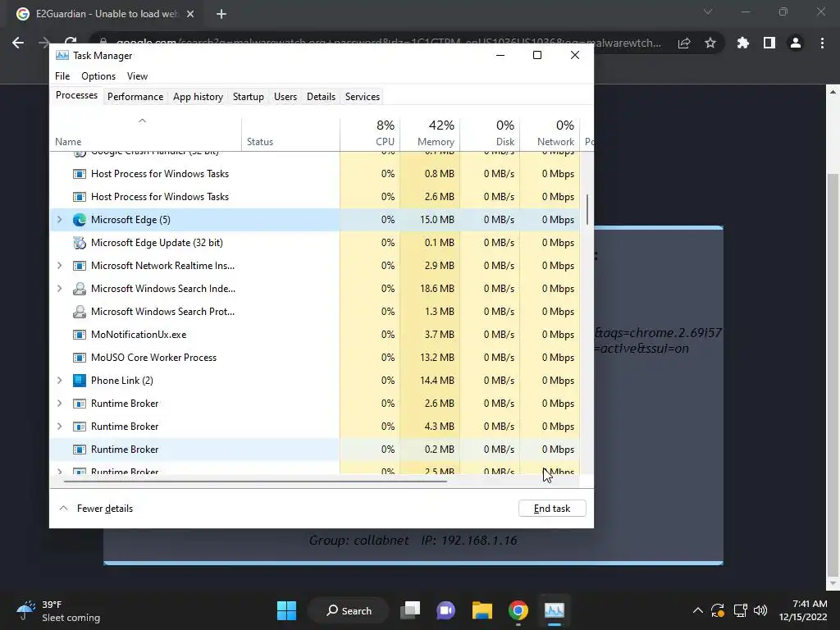Sort processes by the Status column
This screenshot has width=840, height=630.
290,133
